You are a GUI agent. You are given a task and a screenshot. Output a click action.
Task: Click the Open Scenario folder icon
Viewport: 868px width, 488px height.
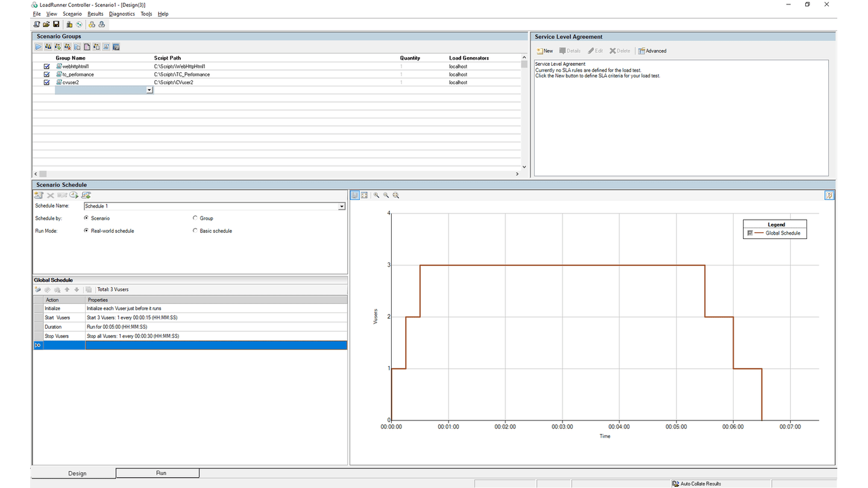(x=46, y=25)
